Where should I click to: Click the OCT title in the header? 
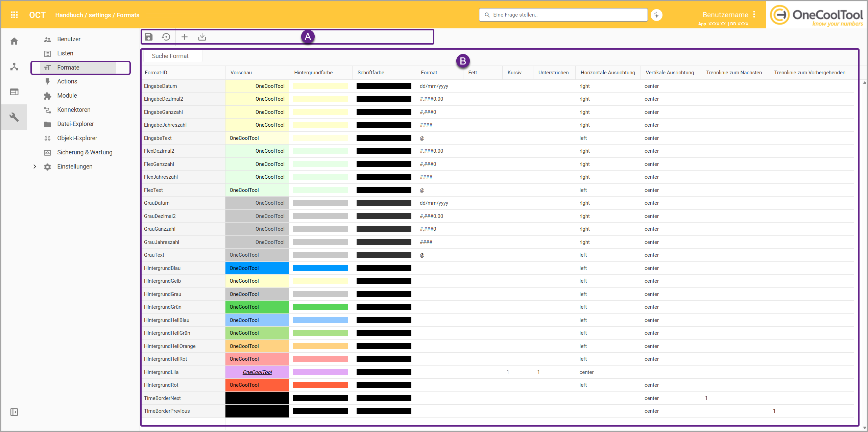pos(37,15)
